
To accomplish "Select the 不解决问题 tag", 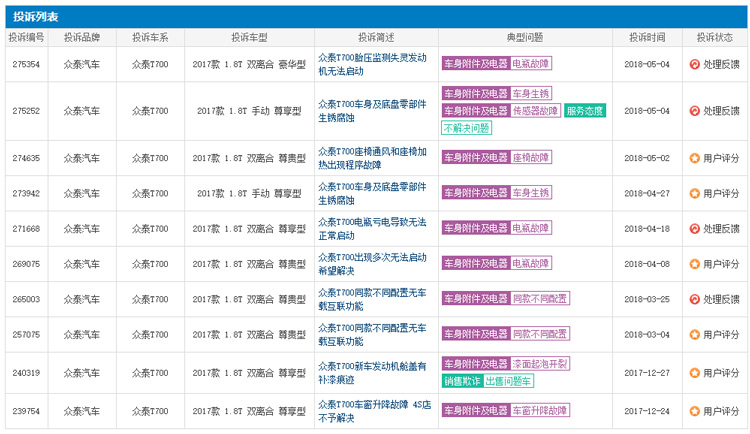I will click(x=467, y=128).
